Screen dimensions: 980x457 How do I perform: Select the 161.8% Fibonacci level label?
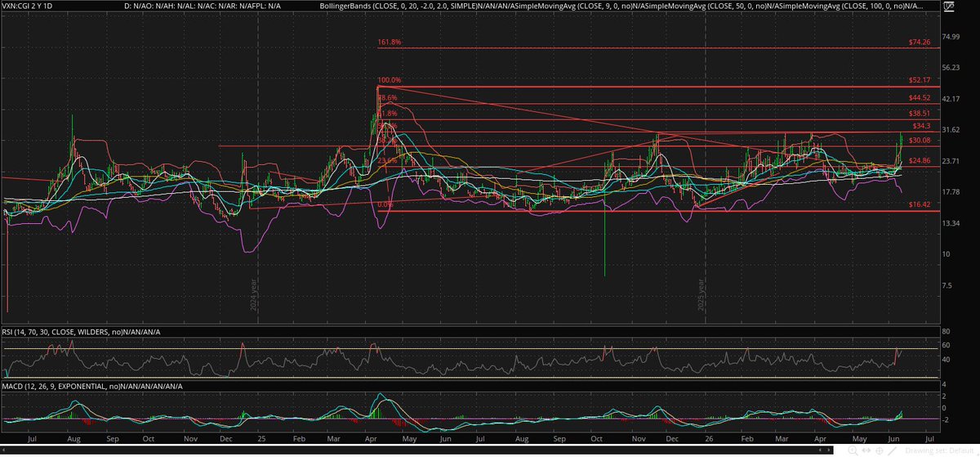tap(390, 43)
